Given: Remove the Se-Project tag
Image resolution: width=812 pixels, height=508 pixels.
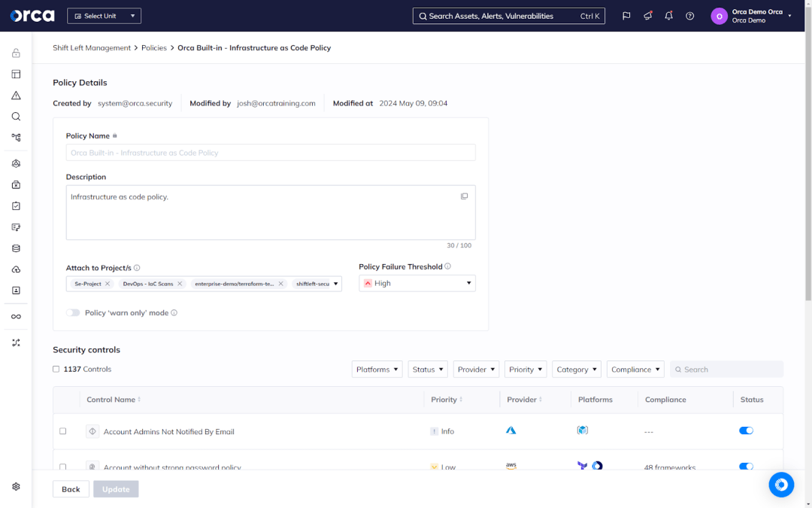Looking at the screenshot, I should pyautogui.click(x=108, y=284).
